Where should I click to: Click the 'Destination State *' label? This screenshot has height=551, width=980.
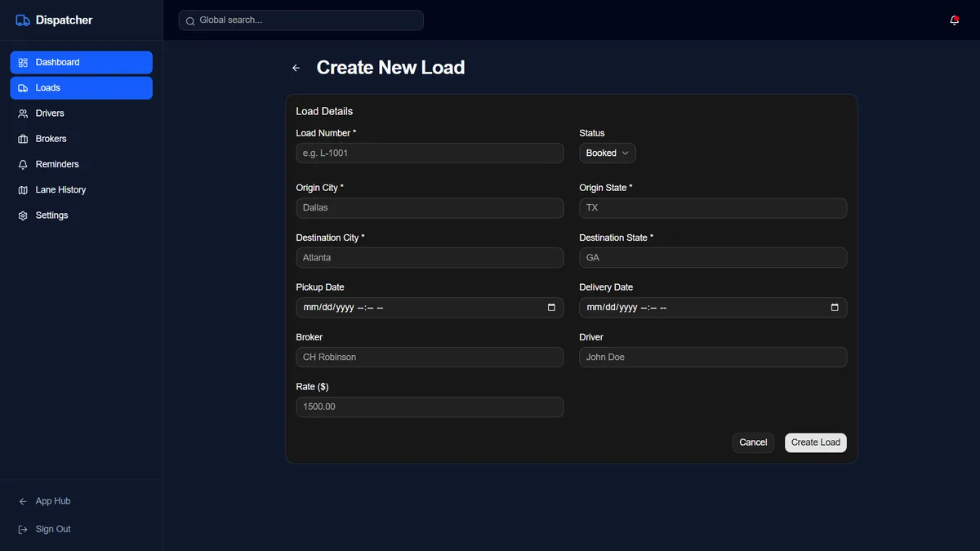(x=617, y=238)
